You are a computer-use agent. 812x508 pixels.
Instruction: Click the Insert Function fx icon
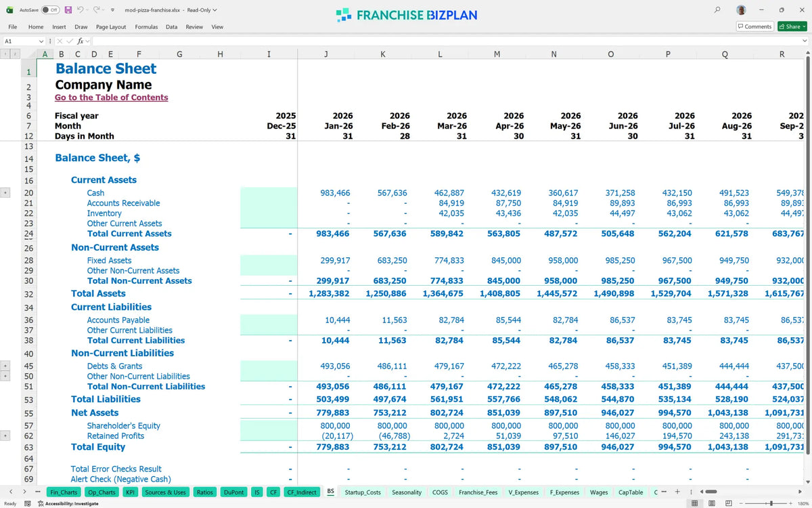click(x=80, y=41)
